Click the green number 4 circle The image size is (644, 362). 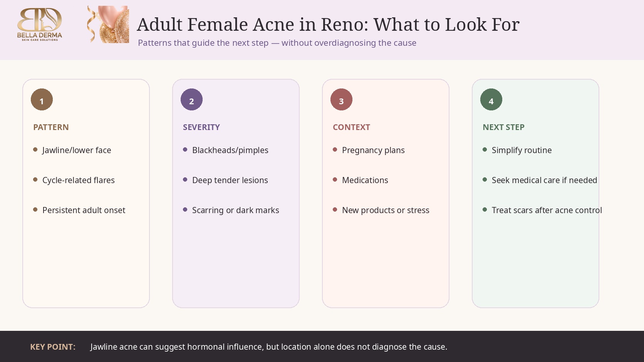click(x=491, y=100)
